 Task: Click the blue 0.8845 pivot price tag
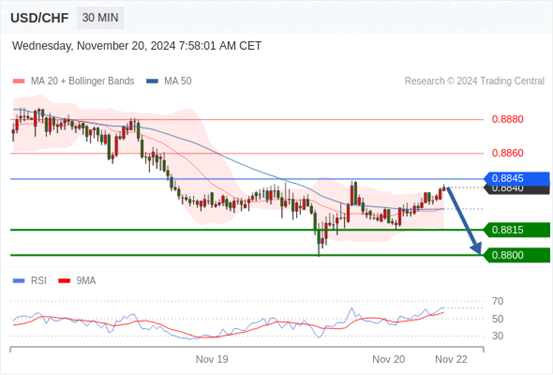[517, 179]
